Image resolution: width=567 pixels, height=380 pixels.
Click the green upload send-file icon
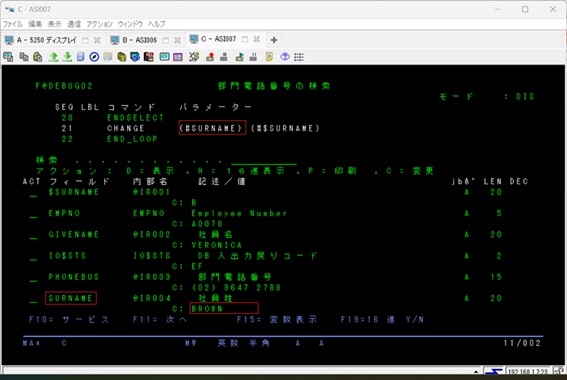point(54,57)
